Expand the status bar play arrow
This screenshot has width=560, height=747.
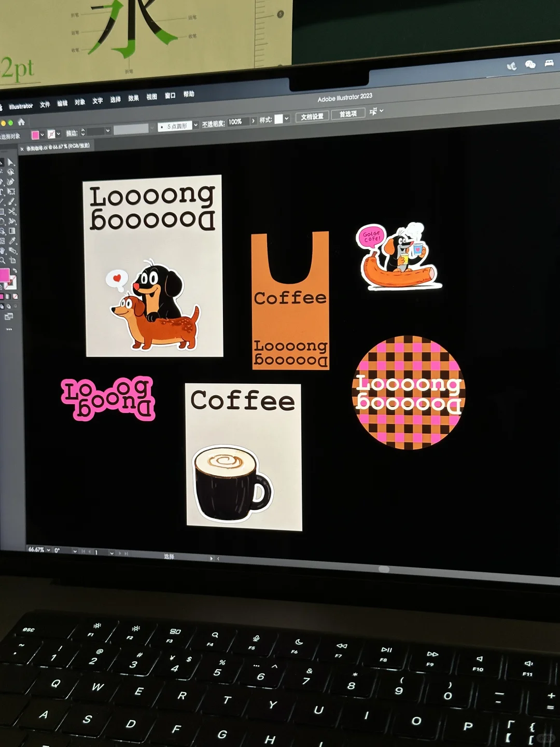pyautogui.click(x=211, y=558)
